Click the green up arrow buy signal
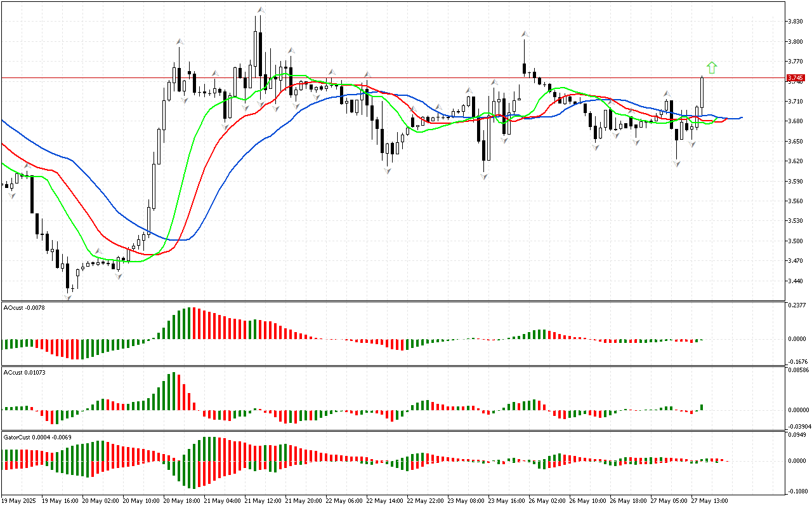 tap(712, 67)
